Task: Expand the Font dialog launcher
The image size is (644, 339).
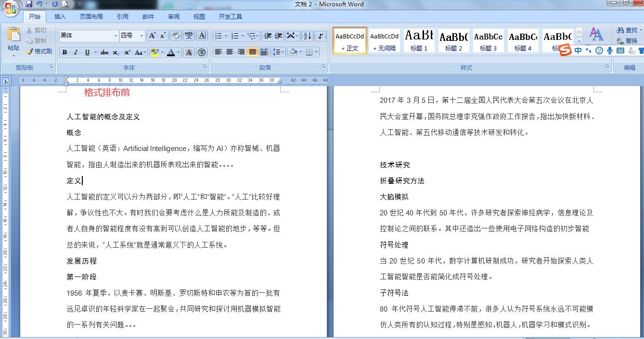Action: [x=205, y=67]
